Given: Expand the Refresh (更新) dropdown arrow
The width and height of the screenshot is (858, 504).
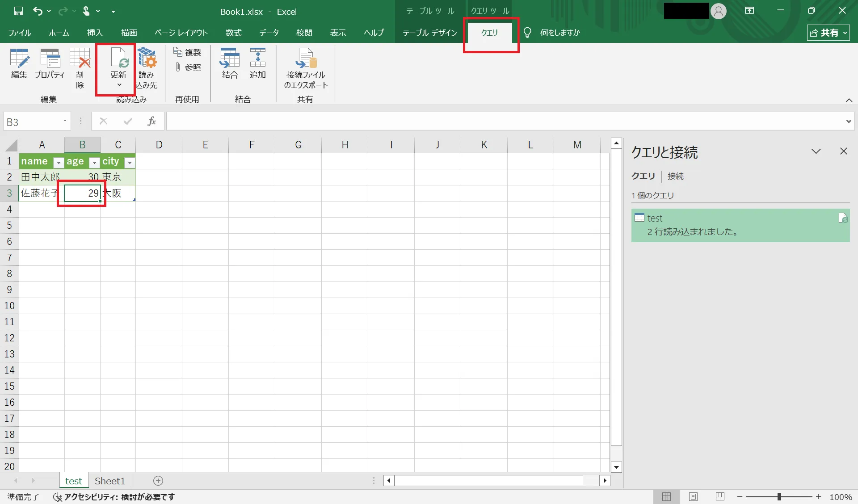Looking at the screenshot, I should (x=119, y=85).
